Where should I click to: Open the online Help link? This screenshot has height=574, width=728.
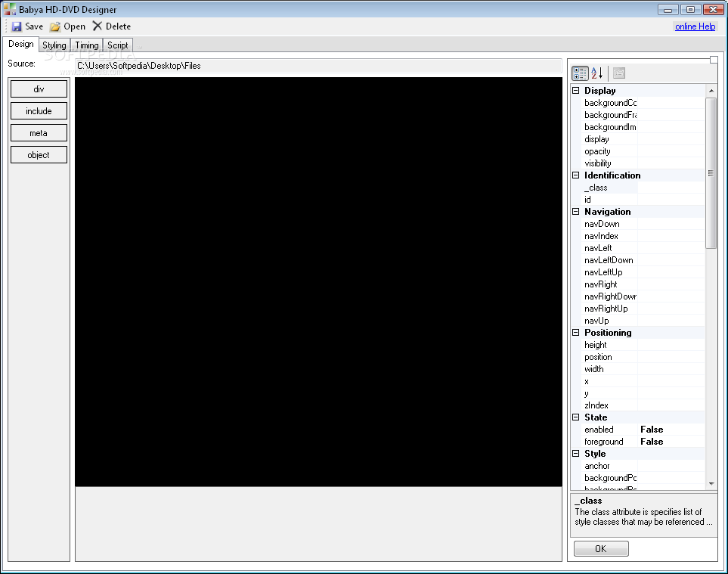(695, 26)
